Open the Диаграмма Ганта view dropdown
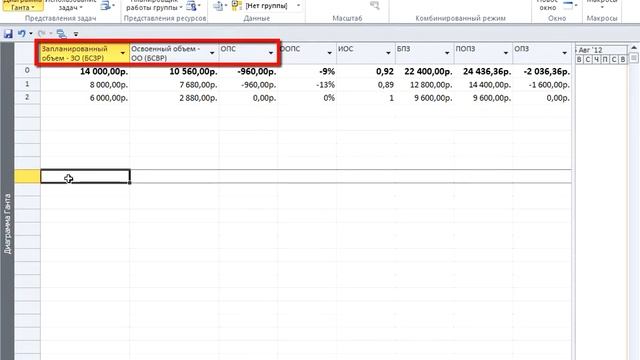 (x=22, y=5)
